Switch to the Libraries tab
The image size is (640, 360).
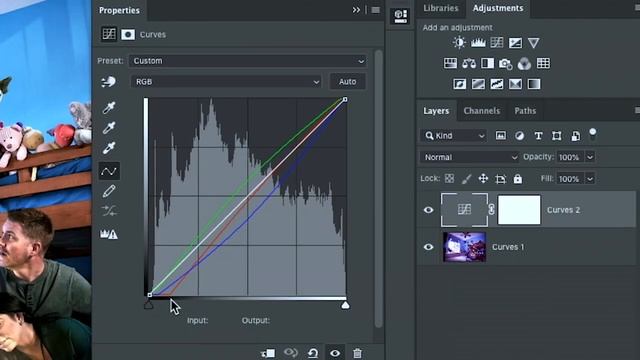(440, 8)
